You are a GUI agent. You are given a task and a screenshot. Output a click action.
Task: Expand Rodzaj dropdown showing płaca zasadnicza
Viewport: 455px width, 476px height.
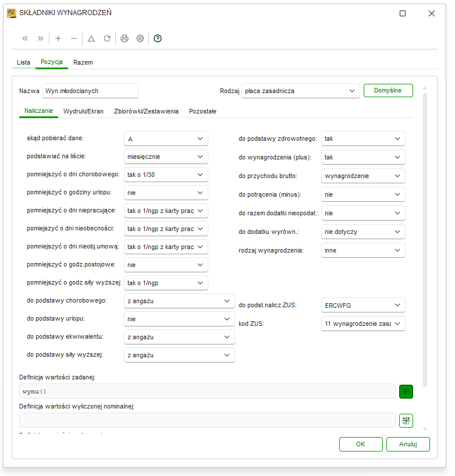tap(300, 91)
